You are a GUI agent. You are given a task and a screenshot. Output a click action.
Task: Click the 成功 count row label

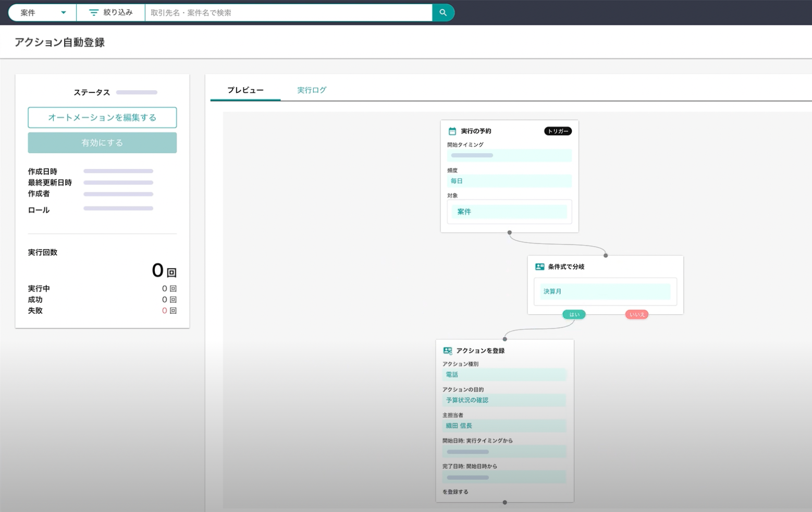[35, 300]
